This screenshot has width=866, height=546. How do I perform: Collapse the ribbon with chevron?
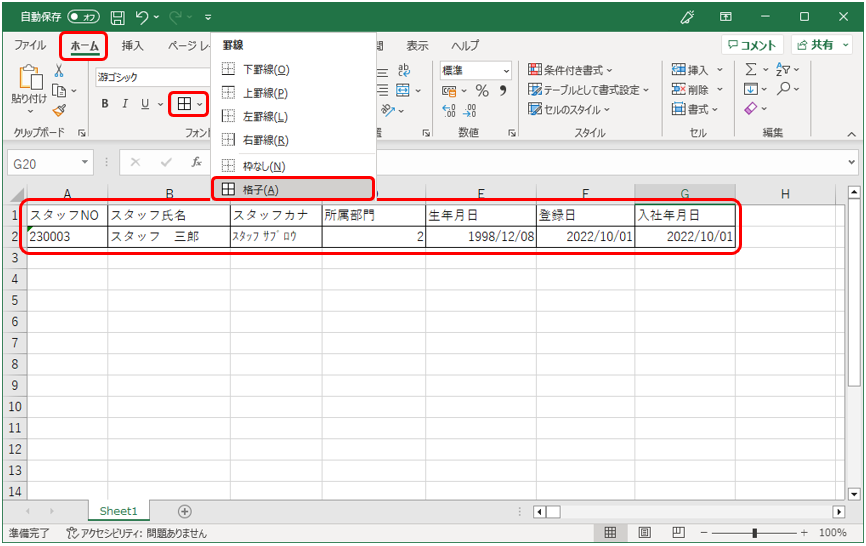(851, 134)
